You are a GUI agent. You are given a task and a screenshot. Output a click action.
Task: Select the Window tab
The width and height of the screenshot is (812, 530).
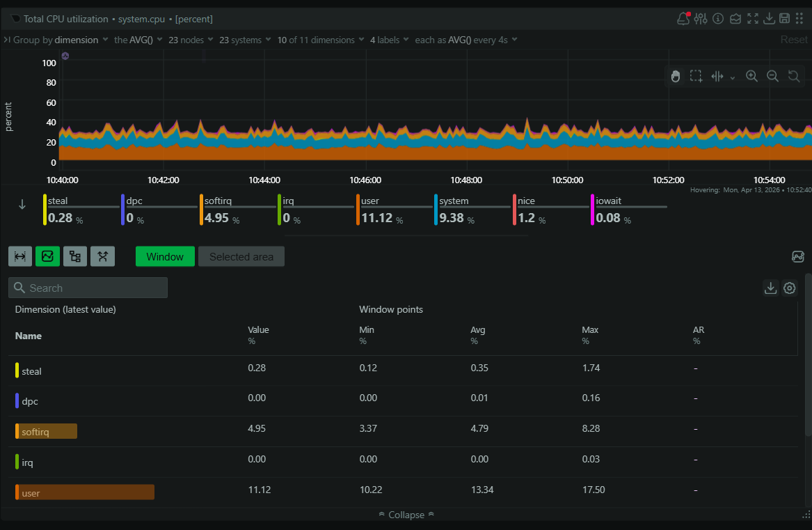click(165, 256)
